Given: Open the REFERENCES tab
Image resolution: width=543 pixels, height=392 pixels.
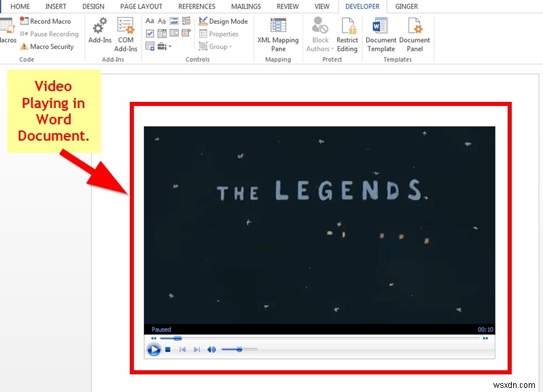Looking at the screenshot, I should (196, 6).
